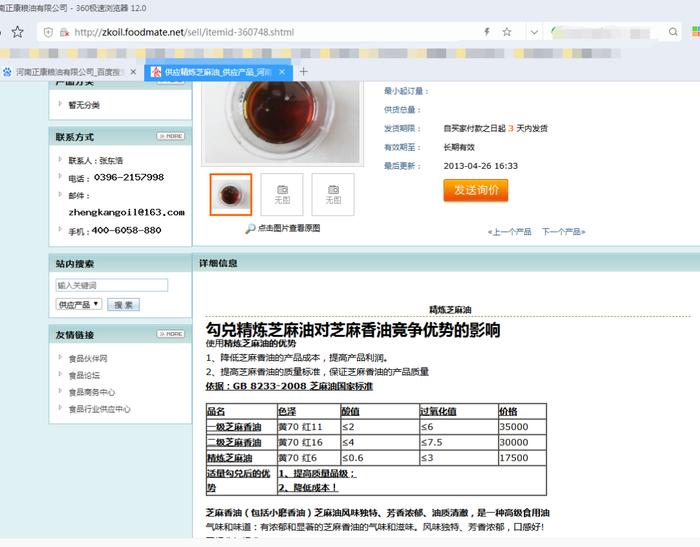This screenshot has width=700, height=547.
Task: Click the favorite star icon inside address bar
Action: pos(507,32)
